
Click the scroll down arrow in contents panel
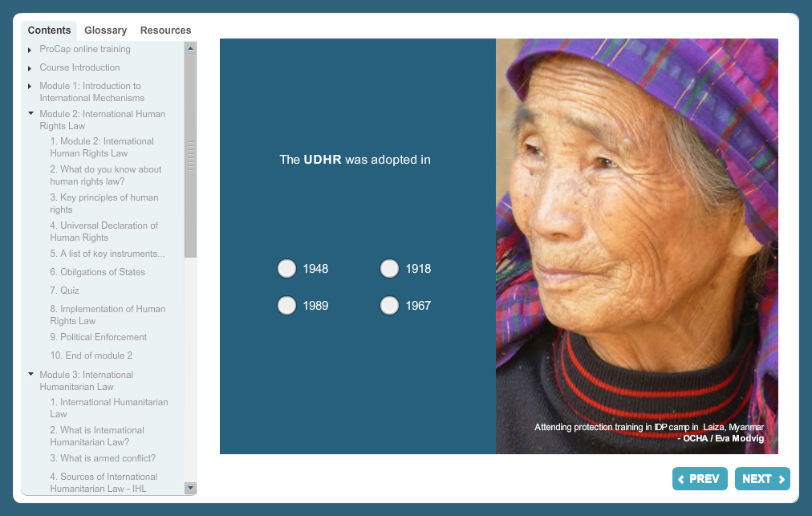pos(191,488)
